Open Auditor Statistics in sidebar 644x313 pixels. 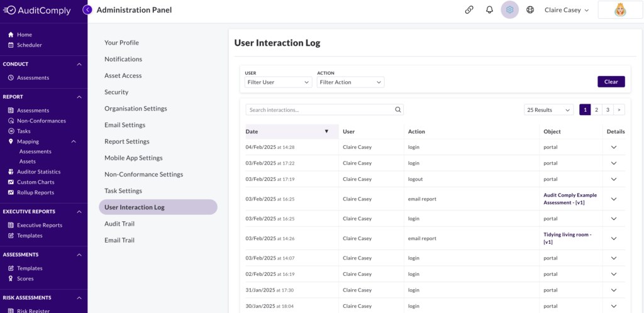[34, 172]
